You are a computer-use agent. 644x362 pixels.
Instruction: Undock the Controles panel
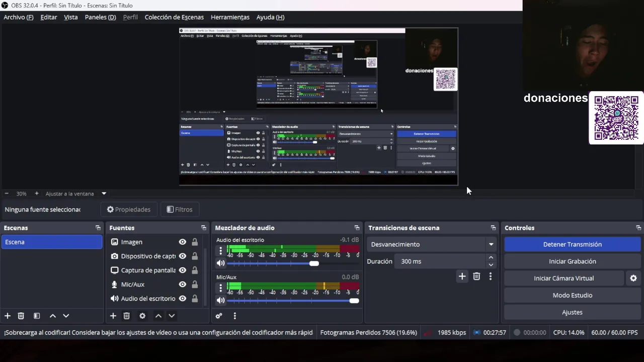[638, 228]
